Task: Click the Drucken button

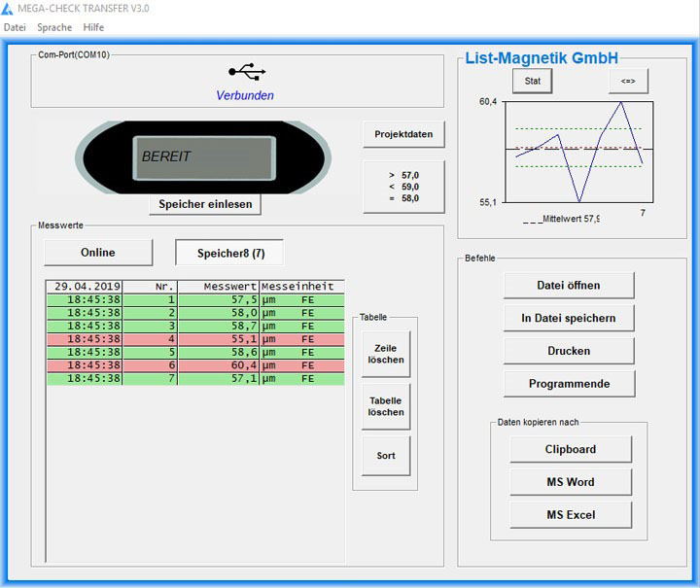Action: [x=569, y=351]
